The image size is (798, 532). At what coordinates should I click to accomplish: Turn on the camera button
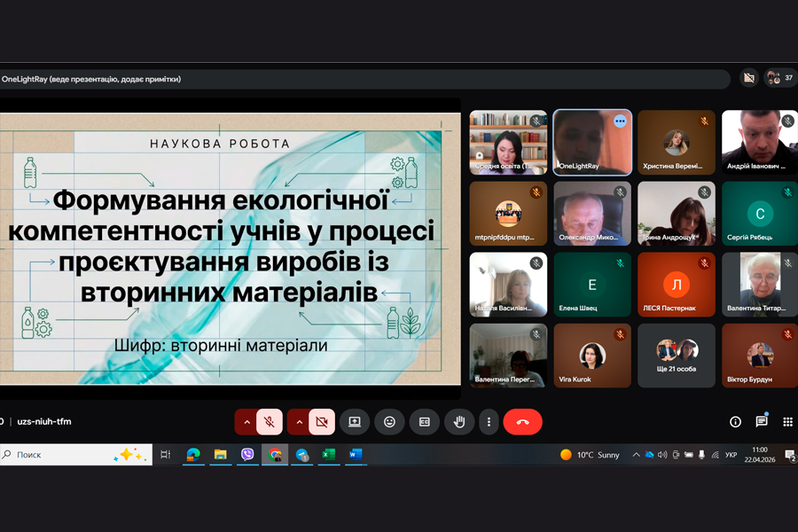322,422
